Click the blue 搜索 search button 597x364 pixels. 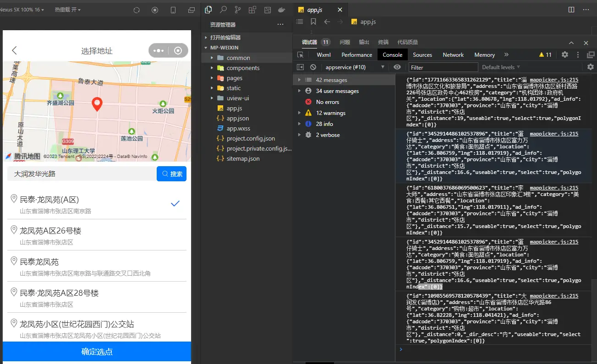(x=172, y=174)
